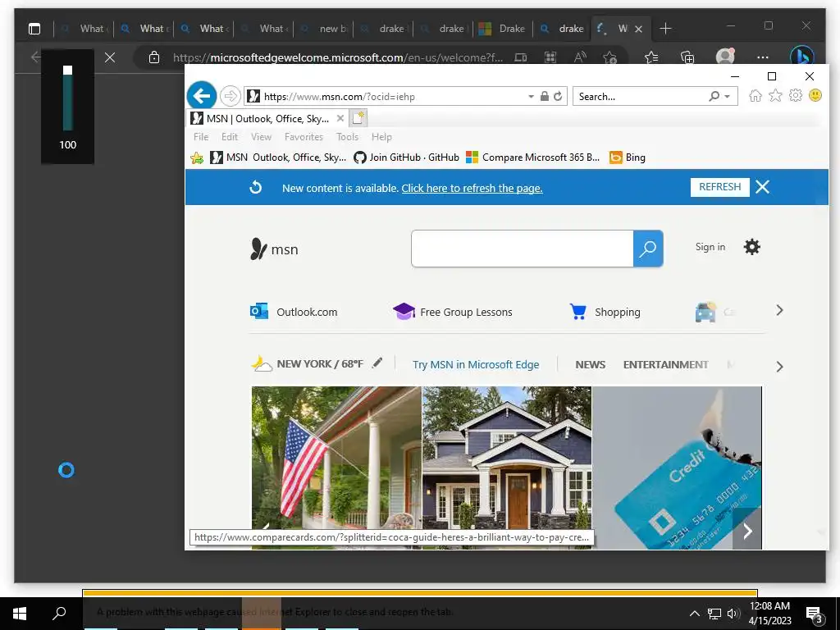Screen dimensions: 840x630
Task: Click Edge tab actions menu icon
Action: [x=34, y=29]
